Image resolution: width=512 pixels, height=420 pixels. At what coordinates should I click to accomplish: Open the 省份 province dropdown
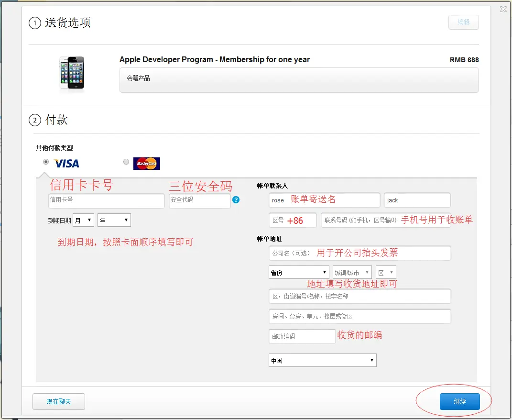click(299, 272)
